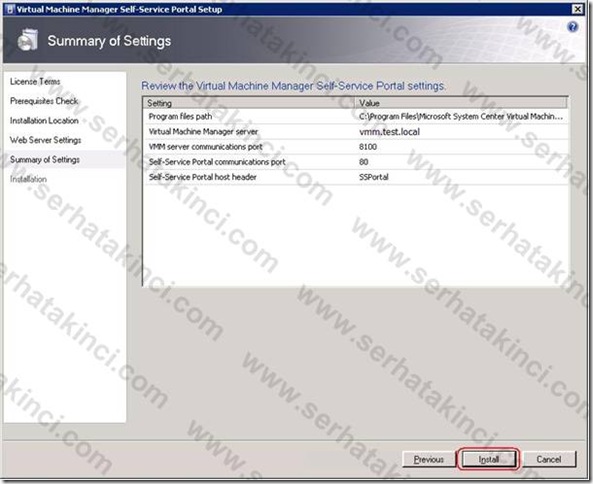Open the Installation Location step
Image resolution: width=593 pixels, height=484 pixels.
[x=44, y=121]
